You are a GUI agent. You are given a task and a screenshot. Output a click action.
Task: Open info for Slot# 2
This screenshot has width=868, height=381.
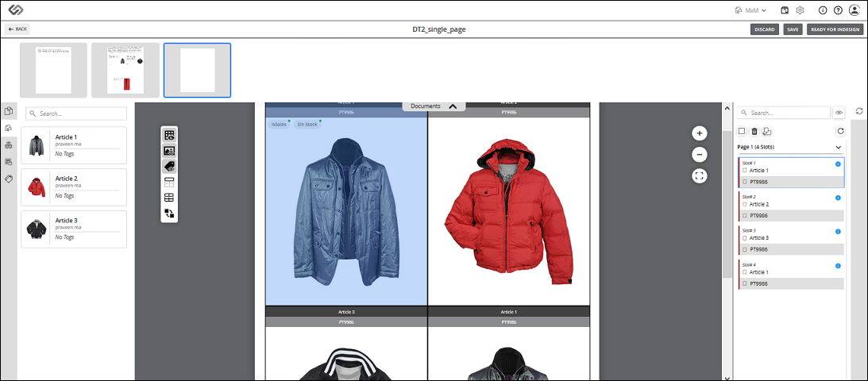tap(838, 198)
